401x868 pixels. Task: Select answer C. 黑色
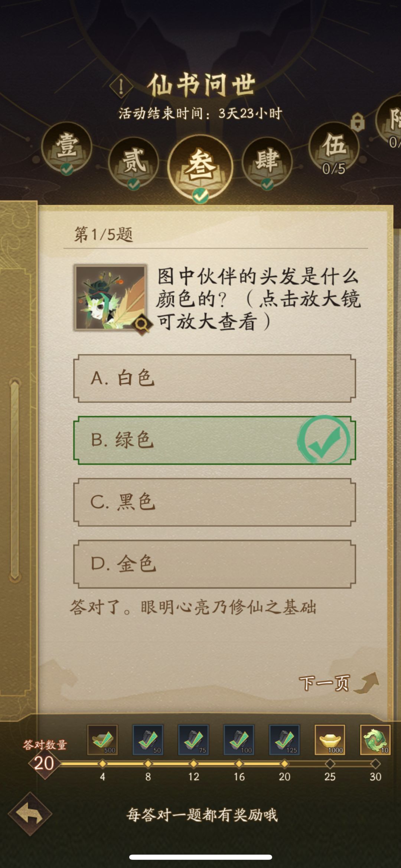[x=215, y=502]
